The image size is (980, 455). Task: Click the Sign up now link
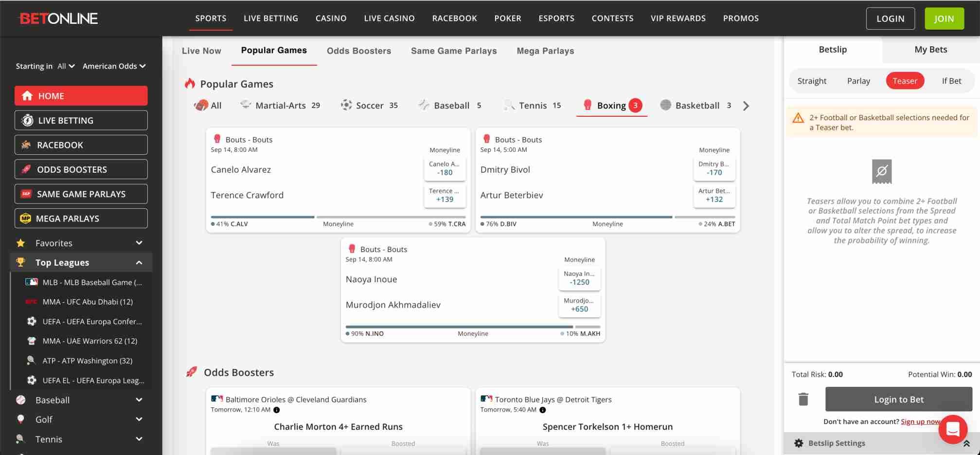click(x=920, y=421)
